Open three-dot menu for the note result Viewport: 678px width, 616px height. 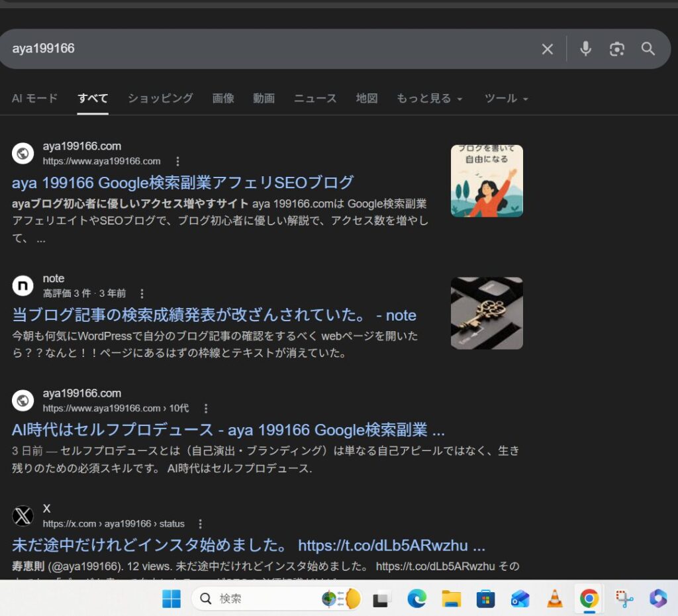[142, 293]
